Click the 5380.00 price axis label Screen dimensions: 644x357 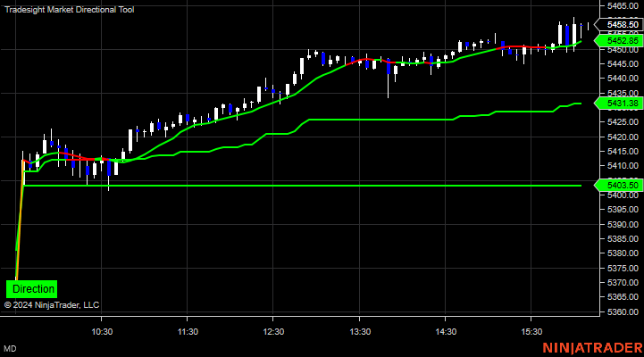point(623,253)
